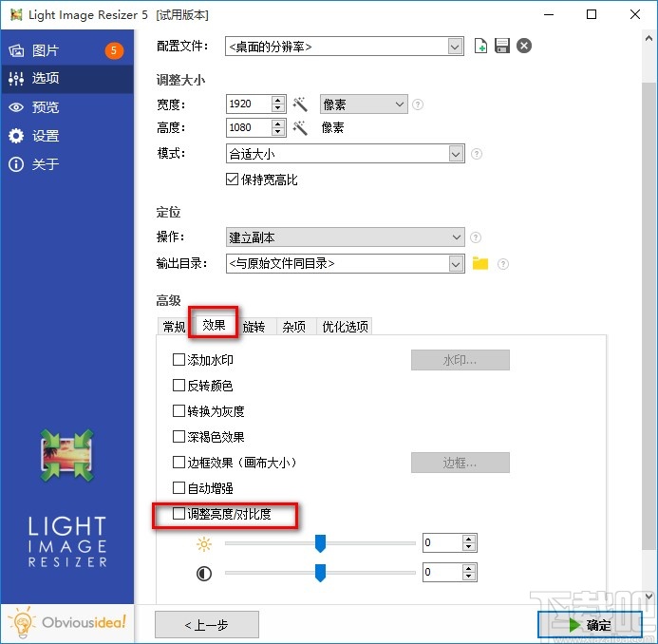Viewport: 658px width, 644px height.
Task: Switch to the 旋转 tab
Action: click(x=254, y=326)
